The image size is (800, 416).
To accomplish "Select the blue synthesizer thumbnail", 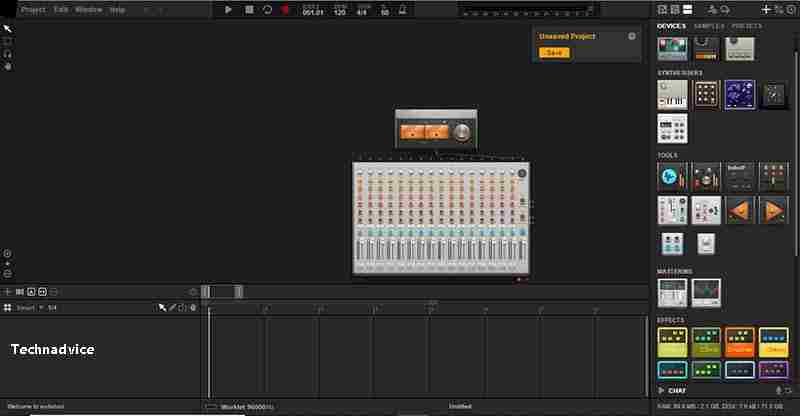I will coord(740,95).
